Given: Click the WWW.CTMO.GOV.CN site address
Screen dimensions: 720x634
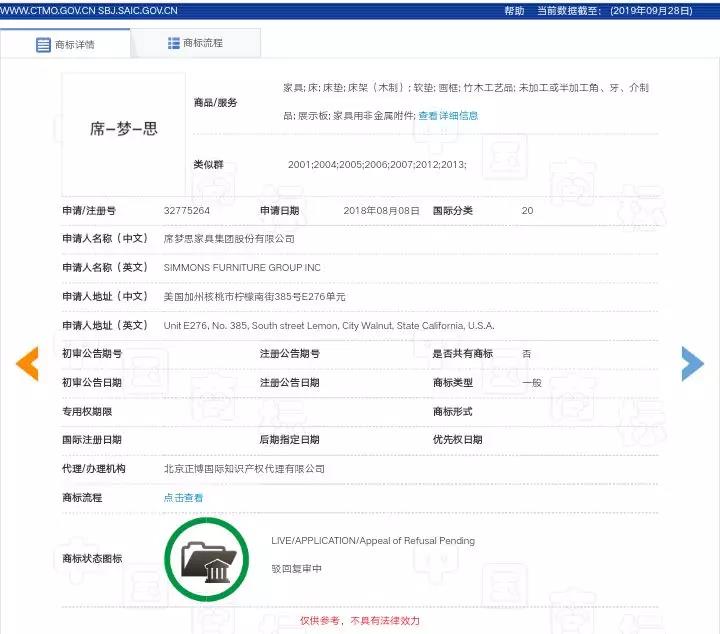Looking at the screenshot, I should coord(47,10).
